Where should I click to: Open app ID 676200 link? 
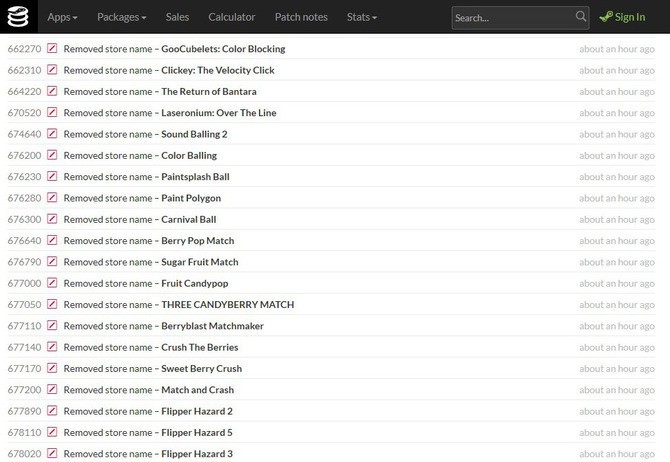point(24,156)
